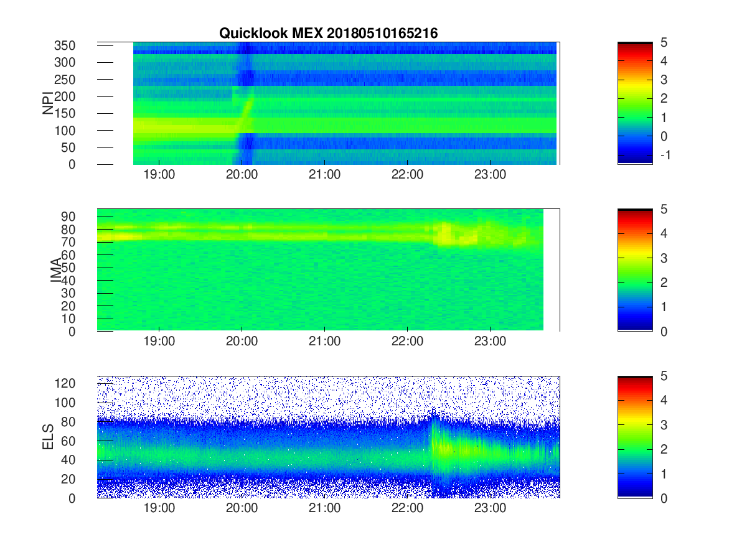Click the 19:00 label under NPI plot

[x=159, y=175]
